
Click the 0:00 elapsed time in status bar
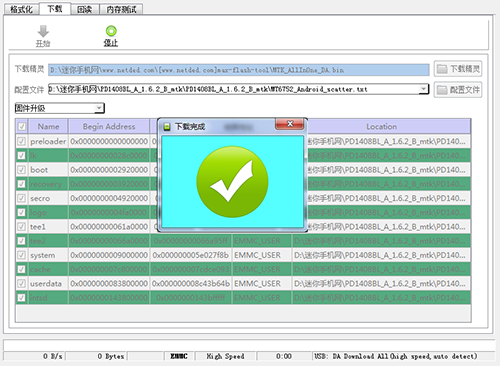[x=284, y=356]
